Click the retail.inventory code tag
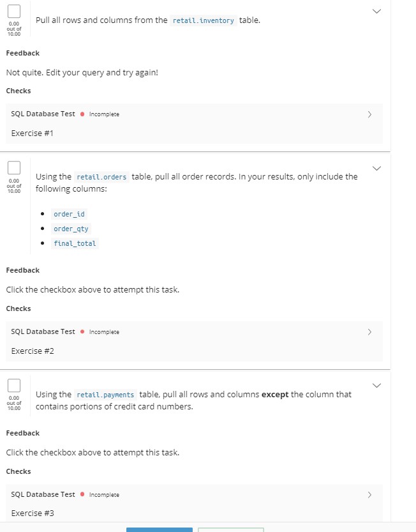416x532 pixels. point(204,20)
